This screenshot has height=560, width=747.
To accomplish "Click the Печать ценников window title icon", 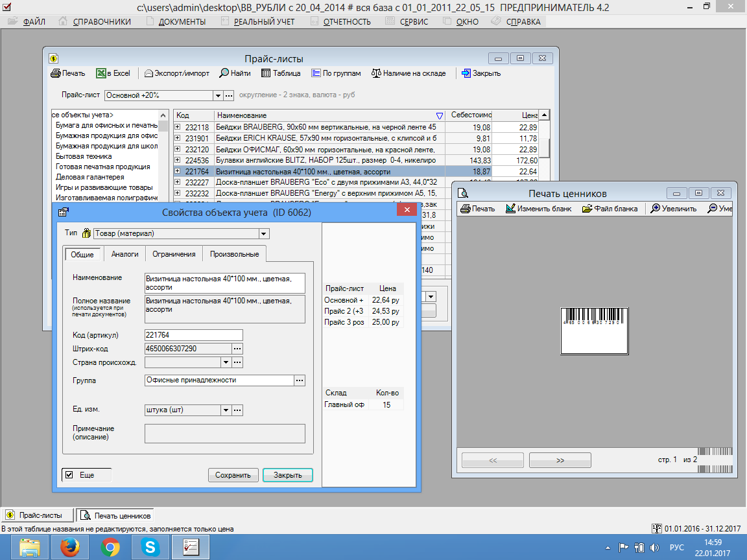I will (x=462, y=193).
